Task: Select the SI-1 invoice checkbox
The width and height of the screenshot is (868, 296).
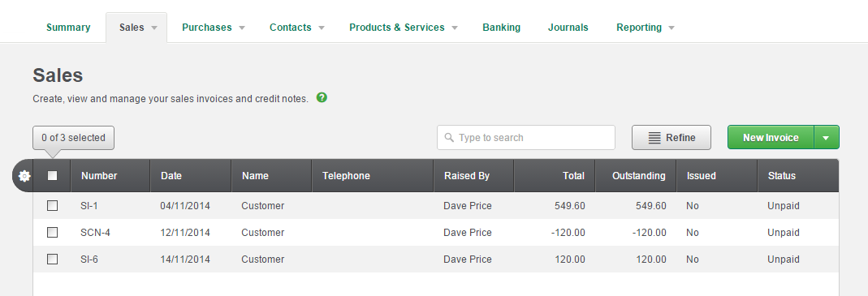Action: 52,206
